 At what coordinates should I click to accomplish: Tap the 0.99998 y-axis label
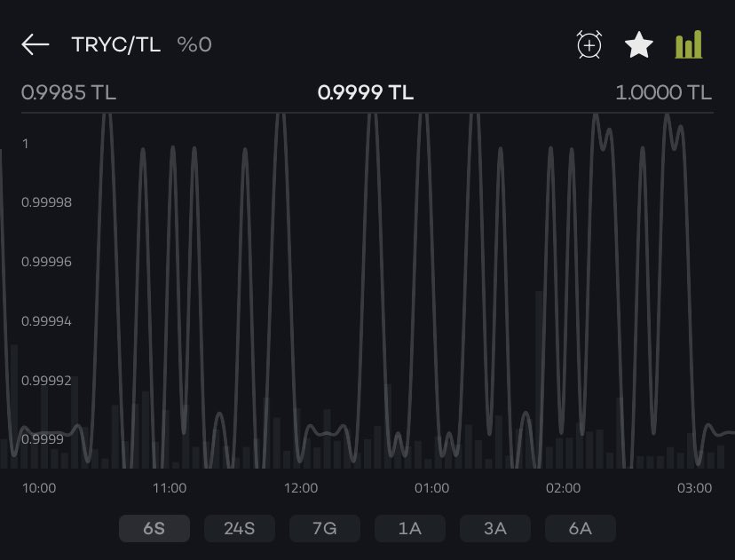pos(46,202)
